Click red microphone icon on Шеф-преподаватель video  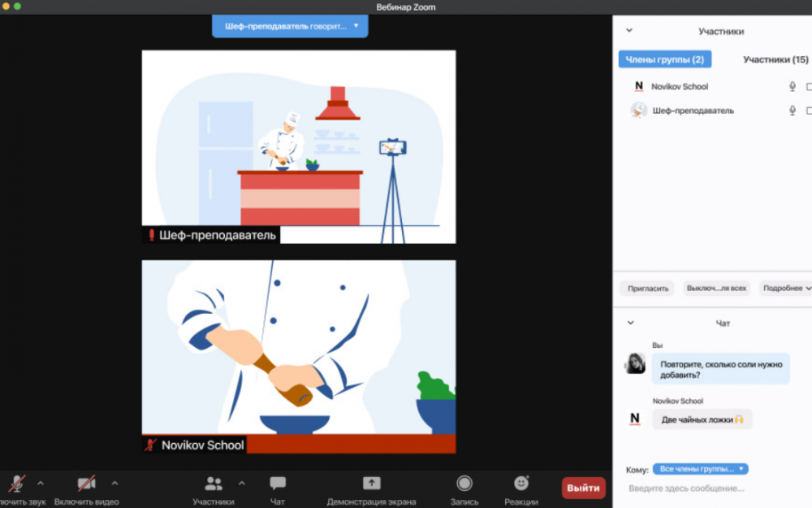coord(151,236)
